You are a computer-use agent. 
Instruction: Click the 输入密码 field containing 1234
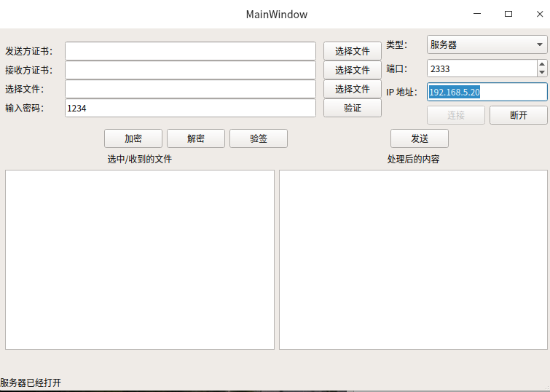[x=190, y=108]
